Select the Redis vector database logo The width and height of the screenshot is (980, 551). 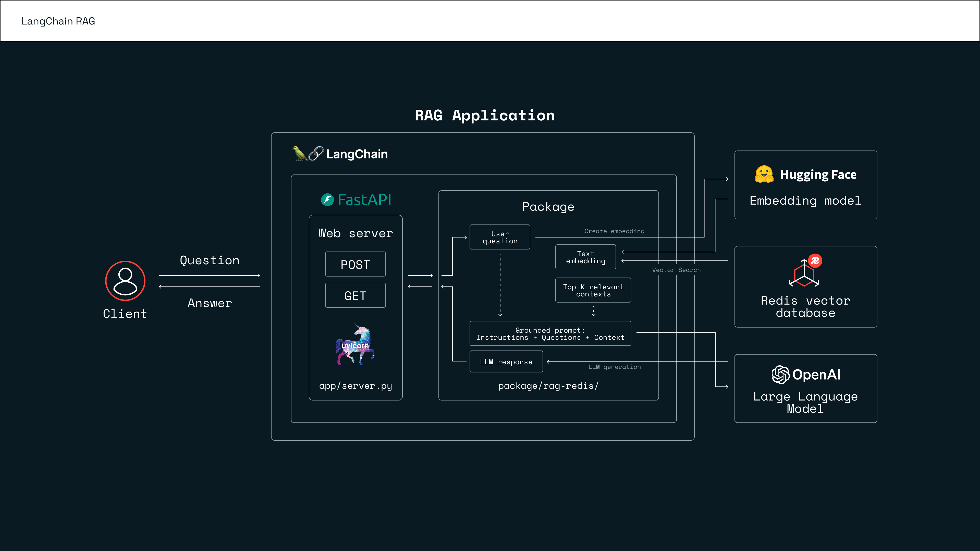tap(804, 273)
